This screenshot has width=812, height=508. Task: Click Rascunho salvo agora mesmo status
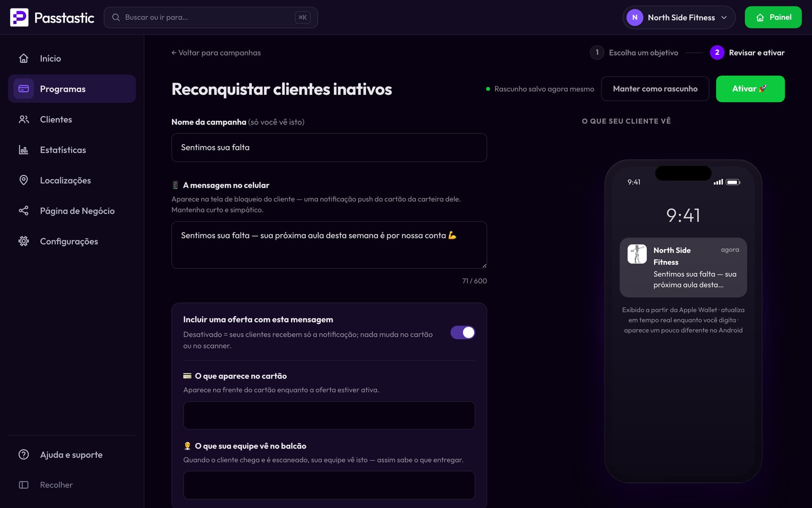point(540,89)
